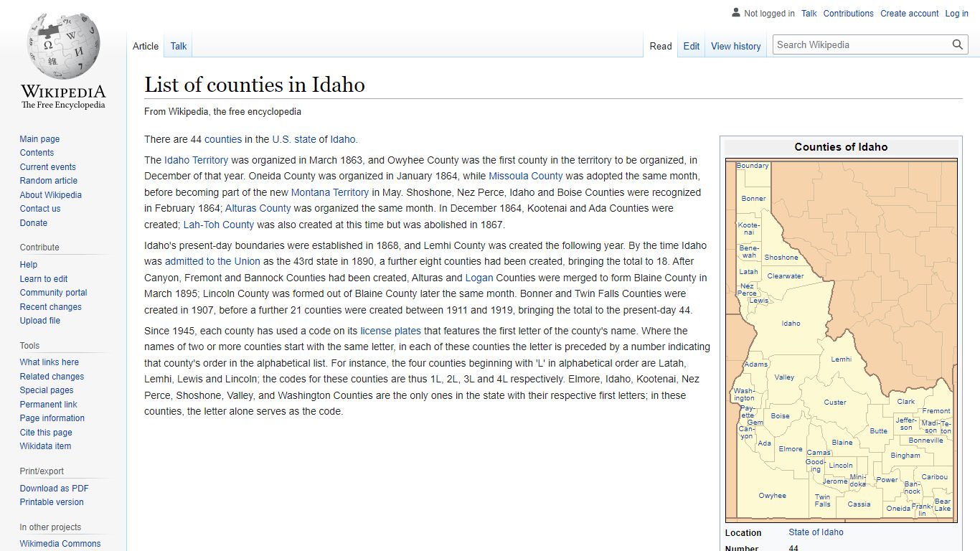The width and height of the screenshot is (980, 551).
Task: Click the not-logged-in user icon
Action: tap(735, 13)
